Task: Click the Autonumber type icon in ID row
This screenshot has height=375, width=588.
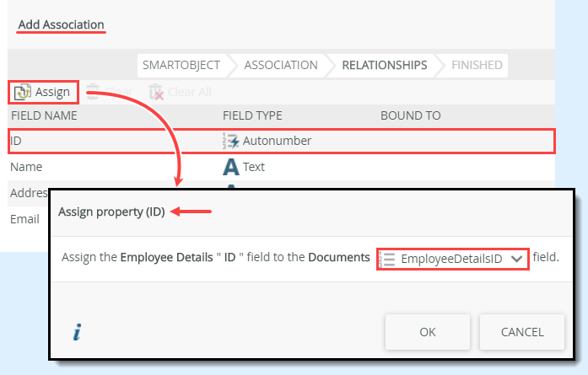Action: pyautogui.click(x=230, y=141)
